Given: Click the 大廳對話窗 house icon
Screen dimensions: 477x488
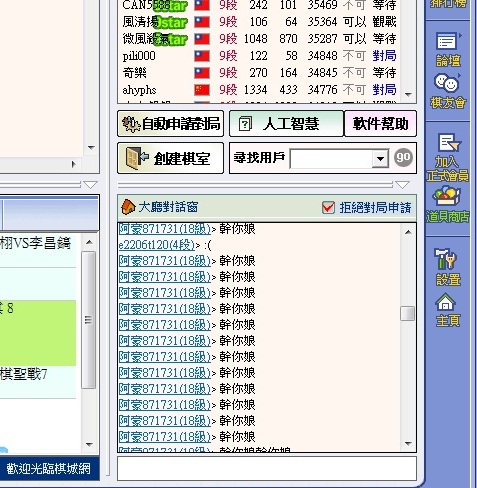Looking at the screenshot, I should coord(128,207).
